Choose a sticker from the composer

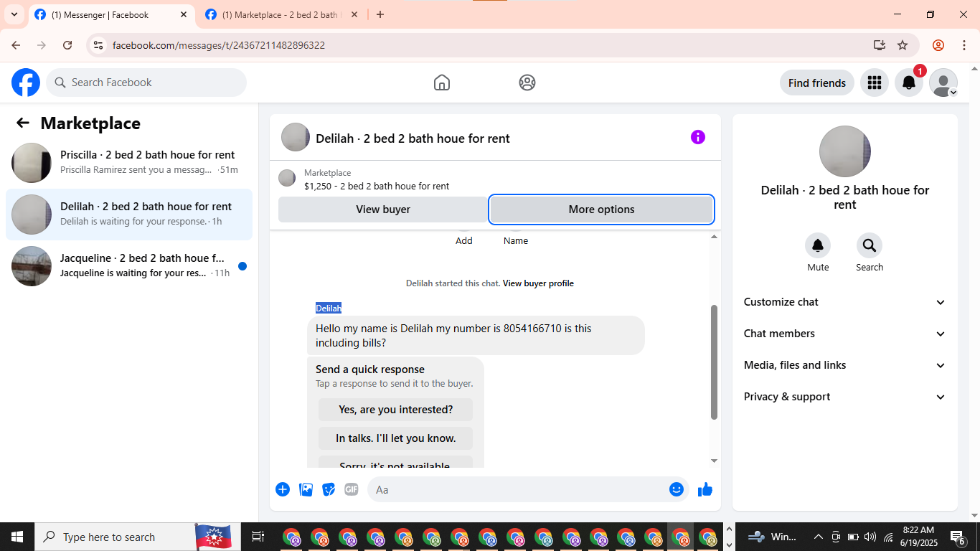329,489
